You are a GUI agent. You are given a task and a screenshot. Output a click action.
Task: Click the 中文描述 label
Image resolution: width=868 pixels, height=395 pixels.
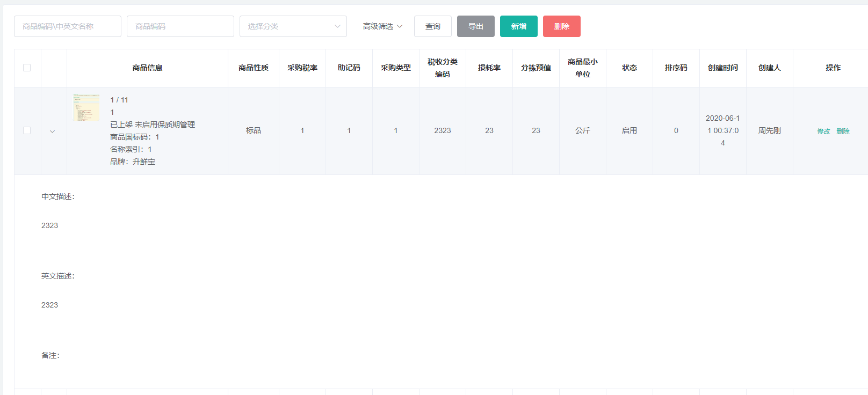pos(58,196)
